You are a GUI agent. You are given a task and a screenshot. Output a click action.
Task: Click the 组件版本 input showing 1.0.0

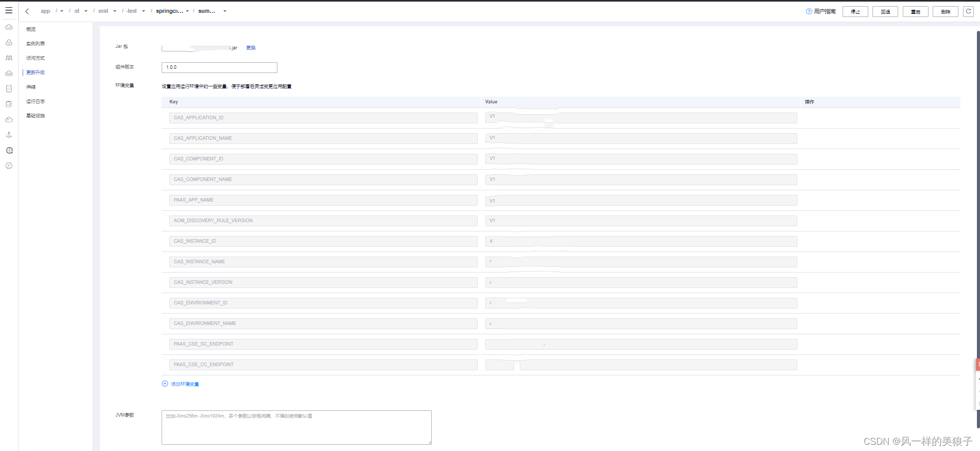tap(219, 67)
